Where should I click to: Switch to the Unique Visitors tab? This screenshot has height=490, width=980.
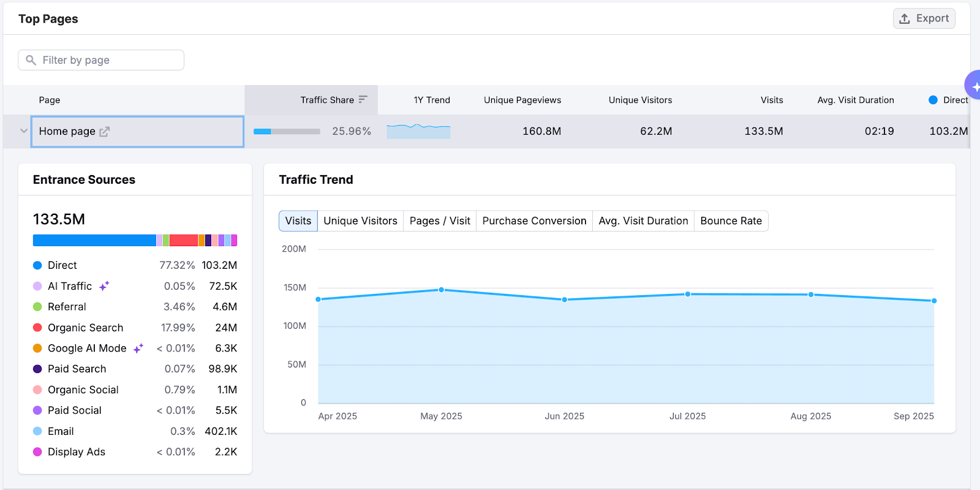(x=360, y=221)
